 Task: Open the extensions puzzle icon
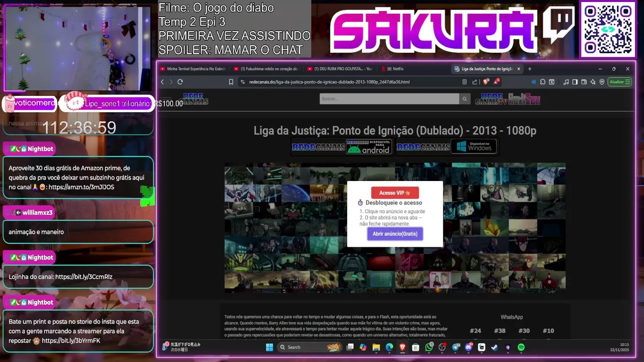click(543, 82)
